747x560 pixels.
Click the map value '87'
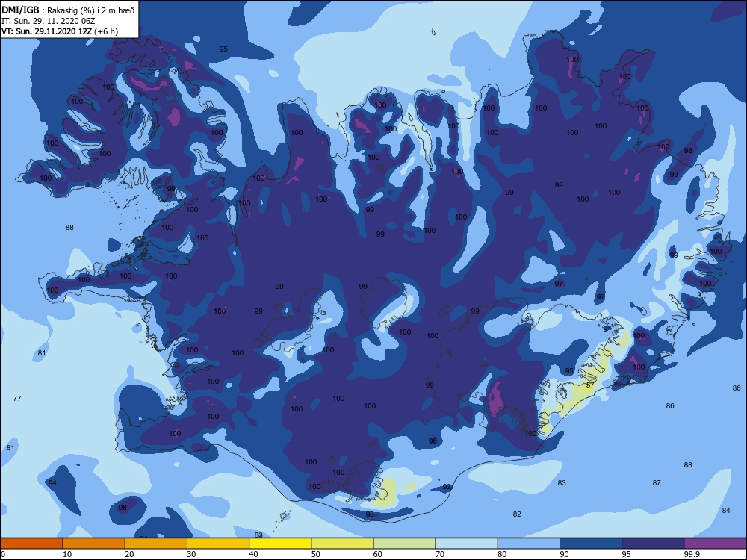[x=657, y=483]
